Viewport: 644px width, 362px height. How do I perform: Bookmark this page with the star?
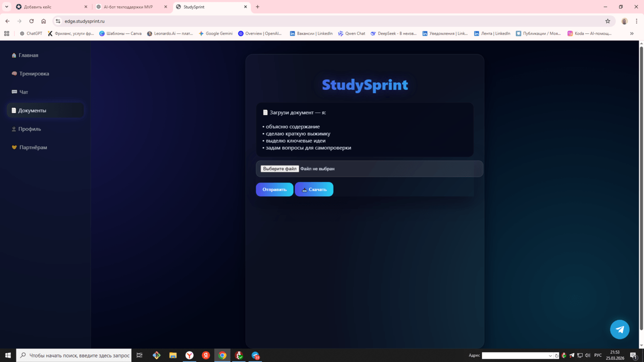608,21
